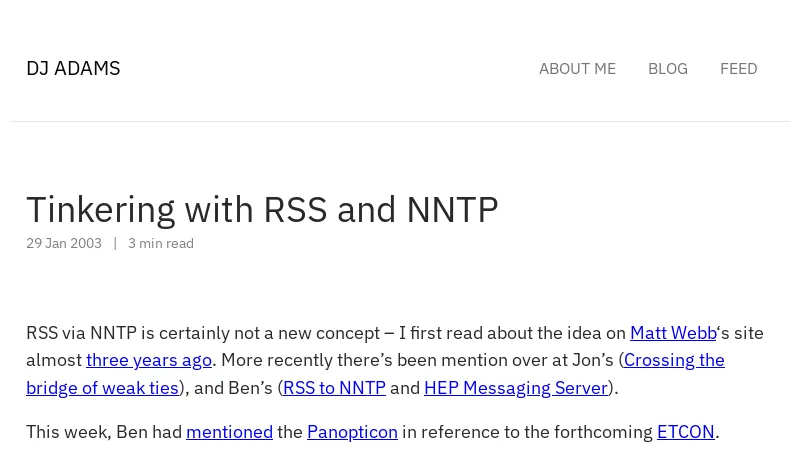800x450 pixels.
Task: Open the RSS to NNTP link
Action: [334, 388]
